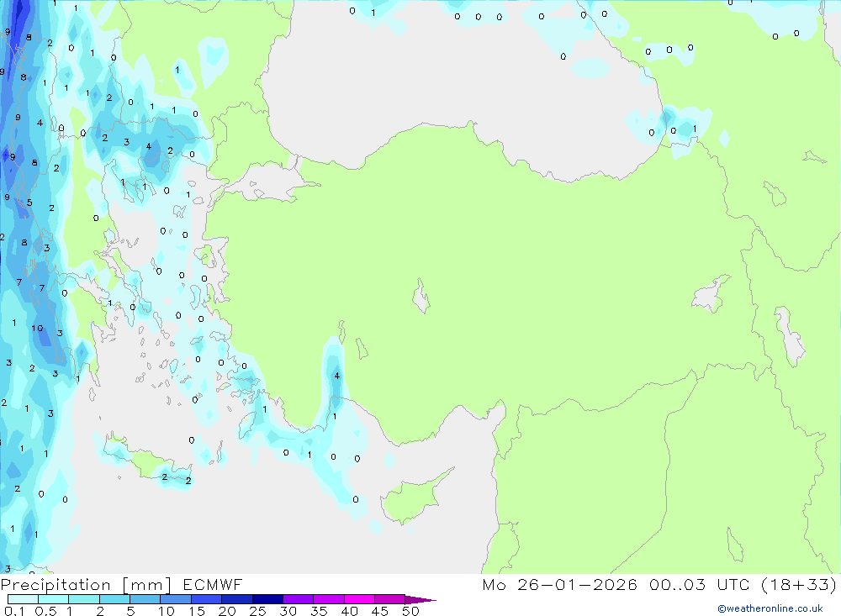Click the legend swatch between 0.5 and 1
This screenshot has height=616, width=841.
click(x=54, y=599)
